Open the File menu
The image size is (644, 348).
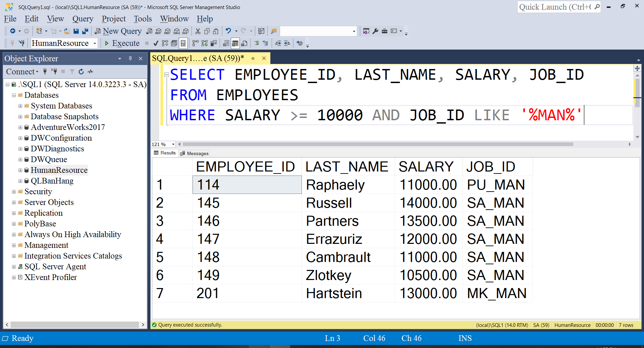point(10,19)
